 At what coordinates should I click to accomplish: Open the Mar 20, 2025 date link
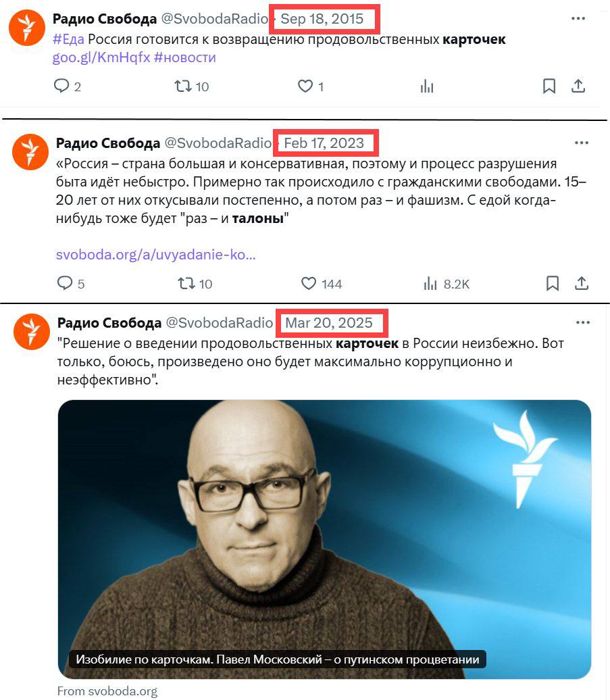[329, 322]
